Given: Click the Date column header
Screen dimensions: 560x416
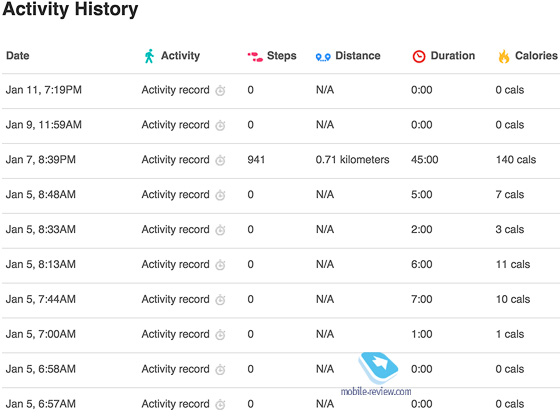Looking at the screenshot, I should point(18,56).
